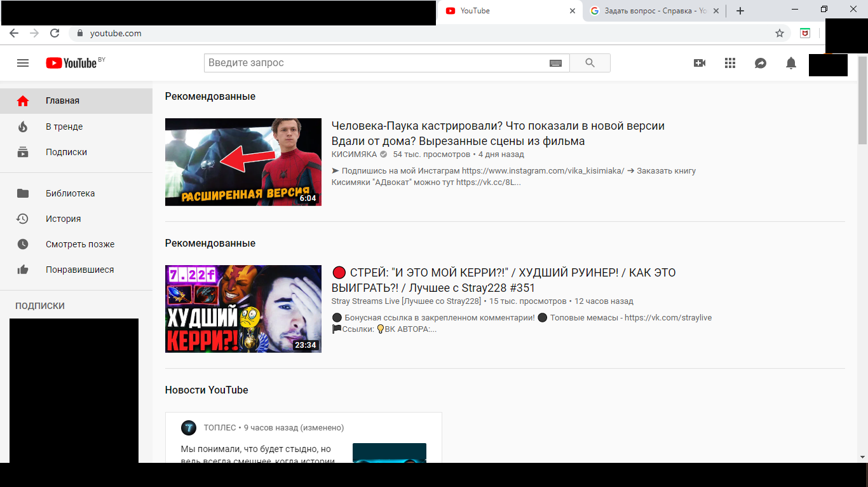Click the History clock-arrow icon
The width and height of the screenshot is (868, 487).
23,219
